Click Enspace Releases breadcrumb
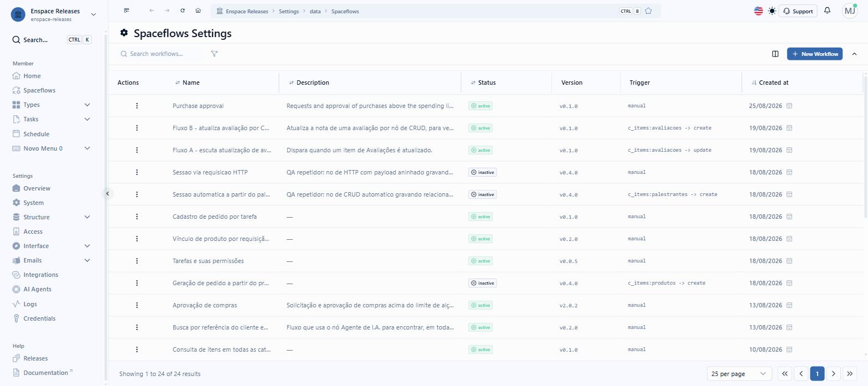This screenshot has height=386, width=868. tap(247, 11)
